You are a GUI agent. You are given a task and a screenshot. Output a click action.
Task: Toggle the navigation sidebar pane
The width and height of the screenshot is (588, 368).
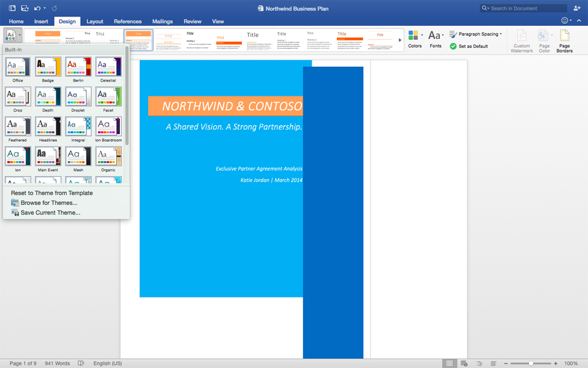click(x=11, y=8)
